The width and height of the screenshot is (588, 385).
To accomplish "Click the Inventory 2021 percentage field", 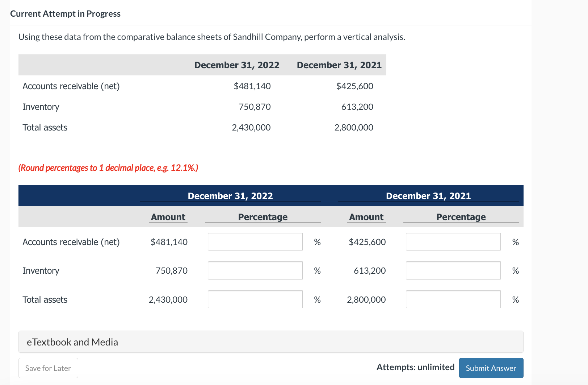I will pos(453,270).
